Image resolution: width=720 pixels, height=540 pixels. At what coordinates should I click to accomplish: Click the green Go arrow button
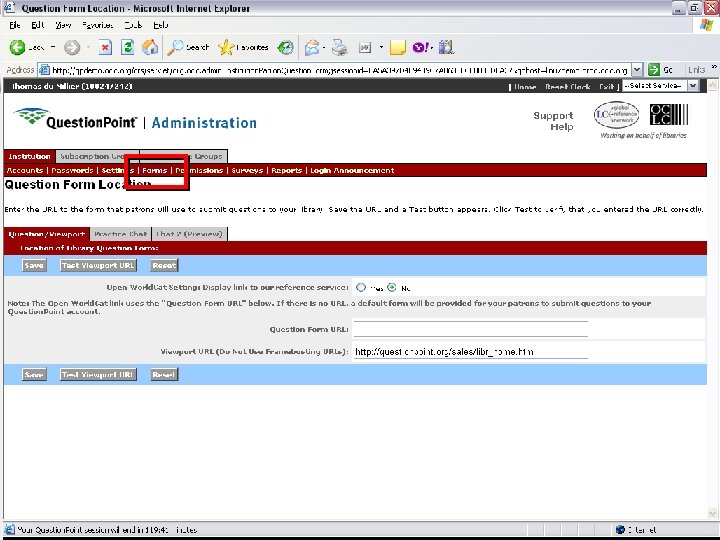click(653, 70)
